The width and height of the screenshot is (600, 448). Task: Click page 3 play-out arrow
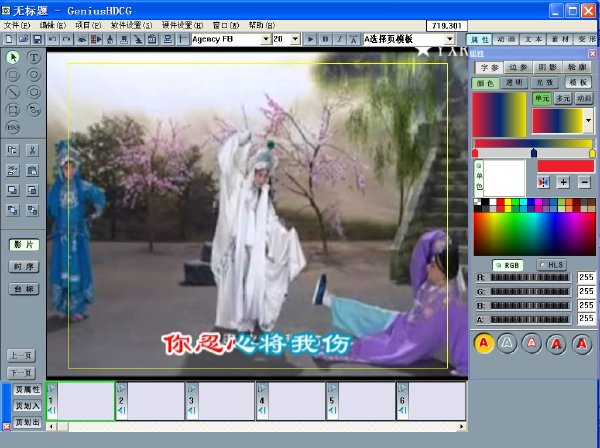click(191, 411)
